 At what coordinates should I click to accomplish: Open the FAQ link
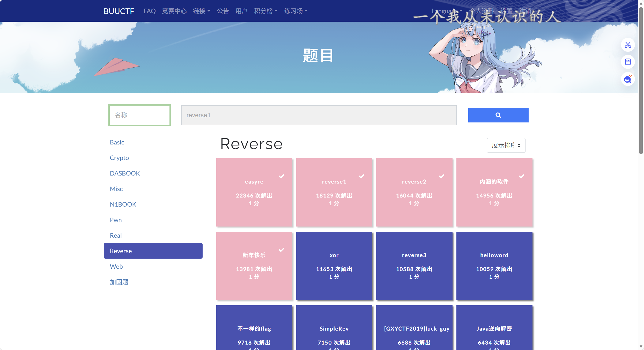click(x=150, y=11)
